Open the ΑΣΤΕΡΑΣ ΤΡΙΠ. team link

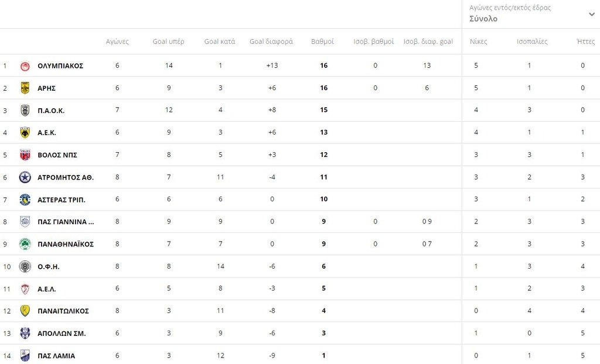point(61,200)
